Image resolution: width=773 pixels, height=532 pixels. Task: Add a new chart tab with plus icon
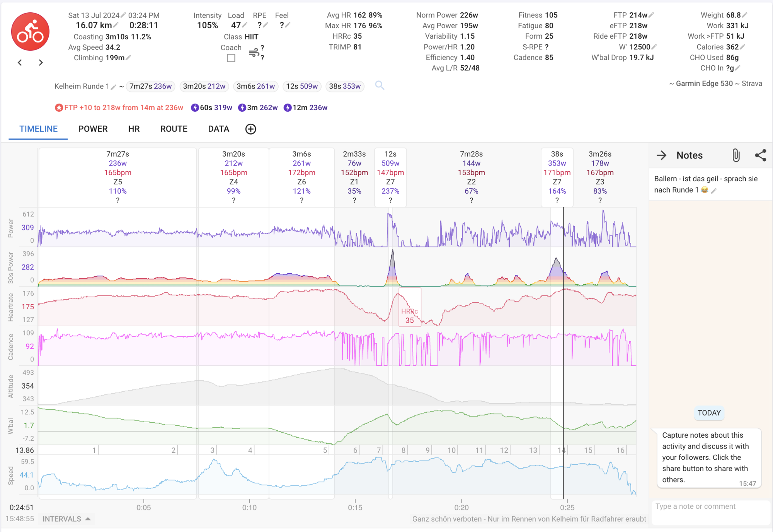250,129
